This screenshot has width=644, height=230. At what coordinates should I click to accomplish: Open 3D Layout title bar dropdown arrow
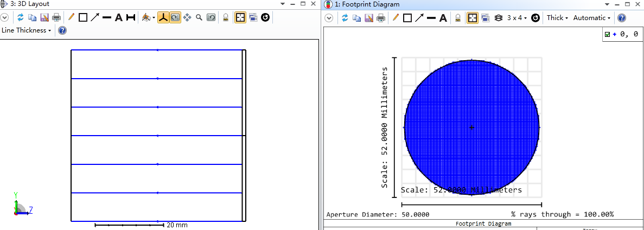[283, 4]
